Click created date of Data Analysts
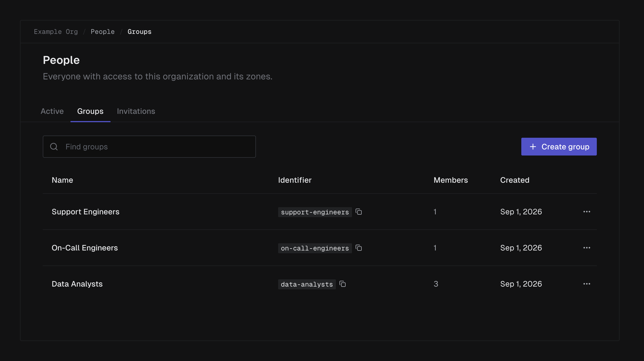Viewport: 644px width, 361px height. (521, 284)
